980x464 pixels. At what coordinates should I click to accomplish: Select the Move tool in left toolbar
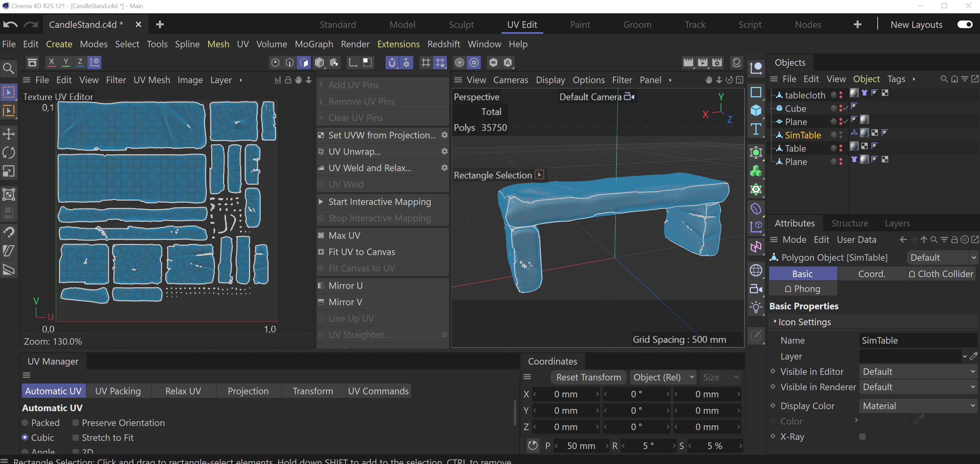coord(9,134)
